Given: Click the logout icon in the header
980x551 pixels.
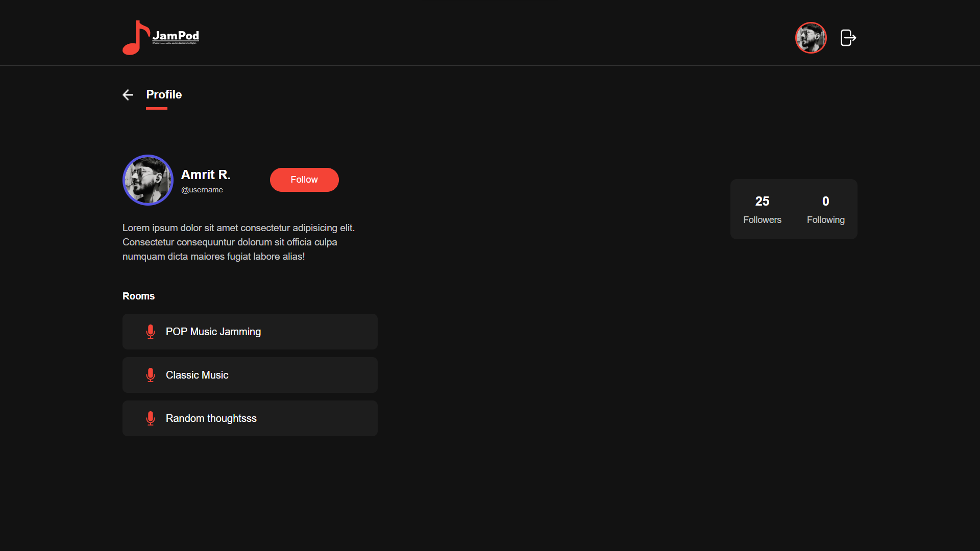Looking at the screenshot, I should click(x=847, y=37).
